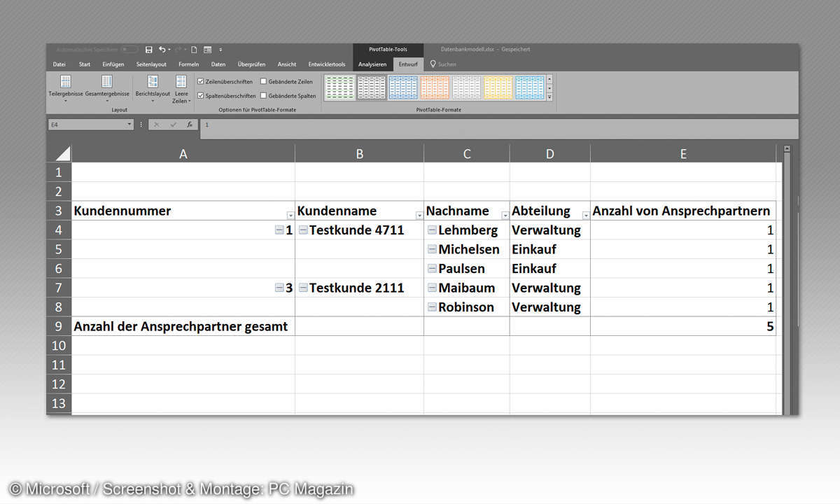Viewport: 840px width, 504px height.
Task: Select column E header
Action: 683,154
